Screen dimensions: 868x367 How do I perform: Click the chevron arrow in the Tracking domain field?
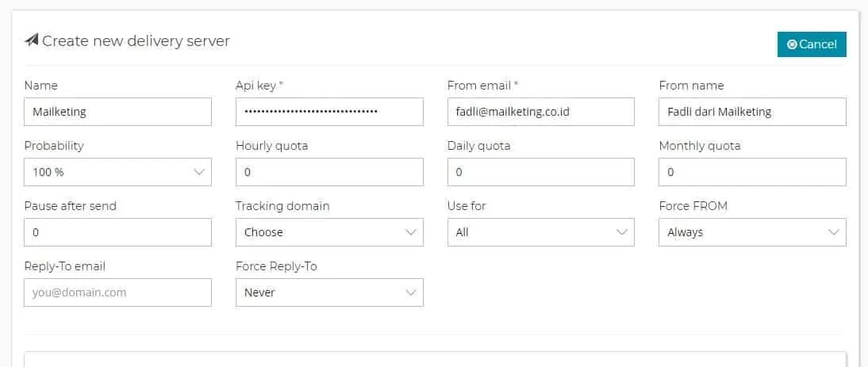point(411,232)
